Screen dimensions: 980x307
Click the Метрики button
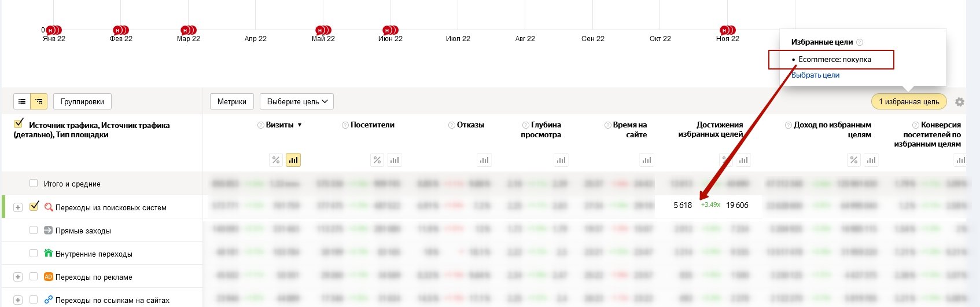pyautogui.click(x=231, y=101)
